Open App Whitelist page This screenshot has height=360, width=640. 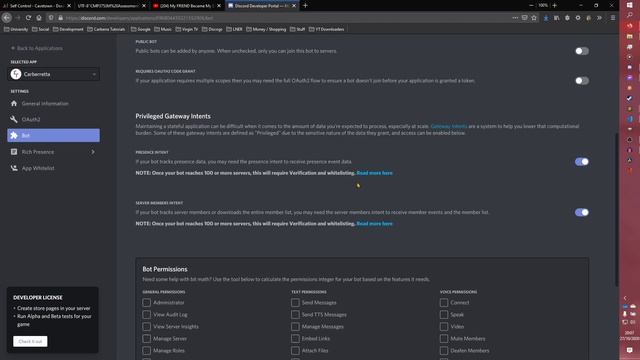click(x=53, y=168)
